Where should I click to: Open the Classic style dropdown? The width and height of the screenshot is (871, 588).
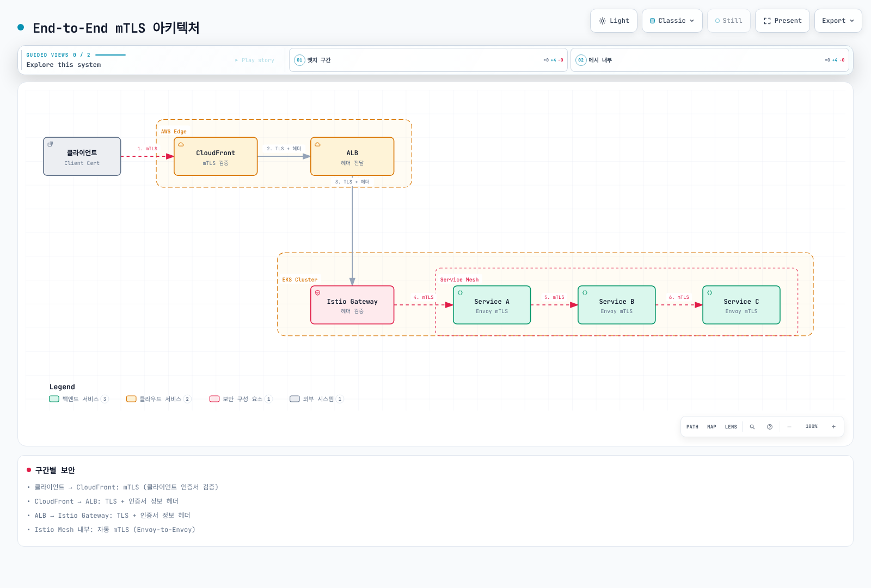[672, 21]
